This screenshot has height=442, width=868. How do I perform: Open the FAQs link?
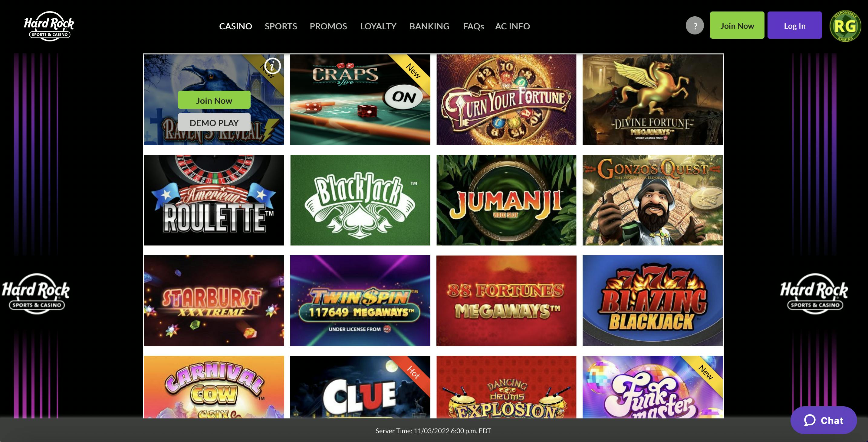point(473,26)
